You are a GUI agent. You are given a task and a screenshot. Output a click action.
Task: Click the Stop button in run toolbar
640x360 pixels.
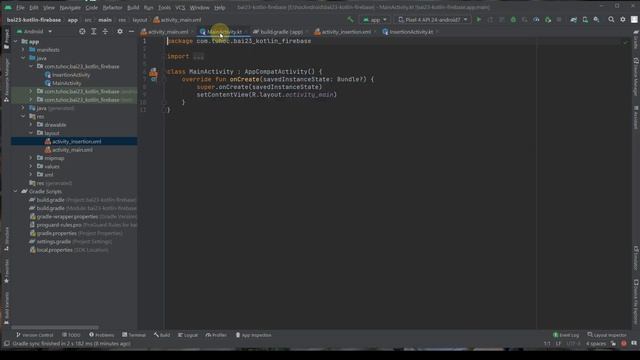(559, 20)
